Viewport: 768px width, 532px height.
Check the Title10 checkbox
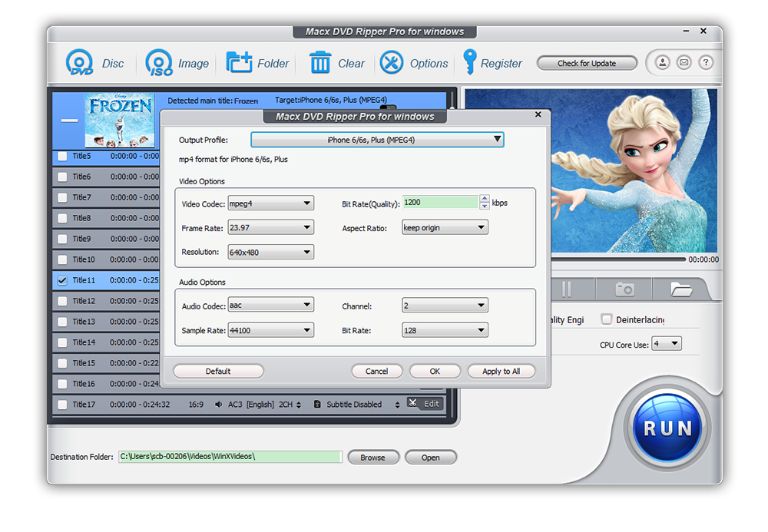(x=62, y=259)
